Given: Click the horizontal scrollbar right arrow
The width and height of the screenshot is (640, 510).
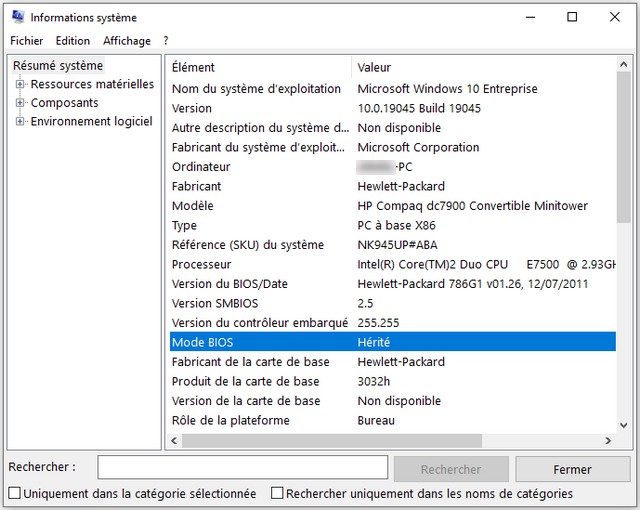Looking at the screenshot, I should click(x=610, y=441).
